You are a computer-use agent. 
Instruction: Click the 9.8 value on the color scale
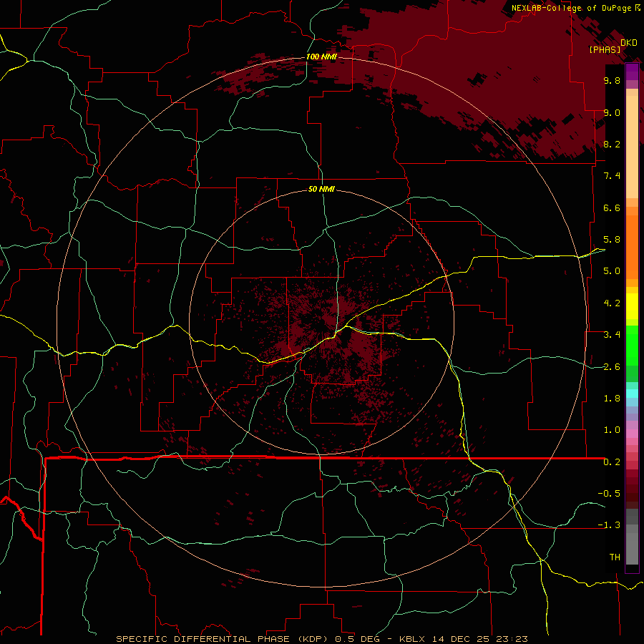pyautogui.click(x=612, y=80)
